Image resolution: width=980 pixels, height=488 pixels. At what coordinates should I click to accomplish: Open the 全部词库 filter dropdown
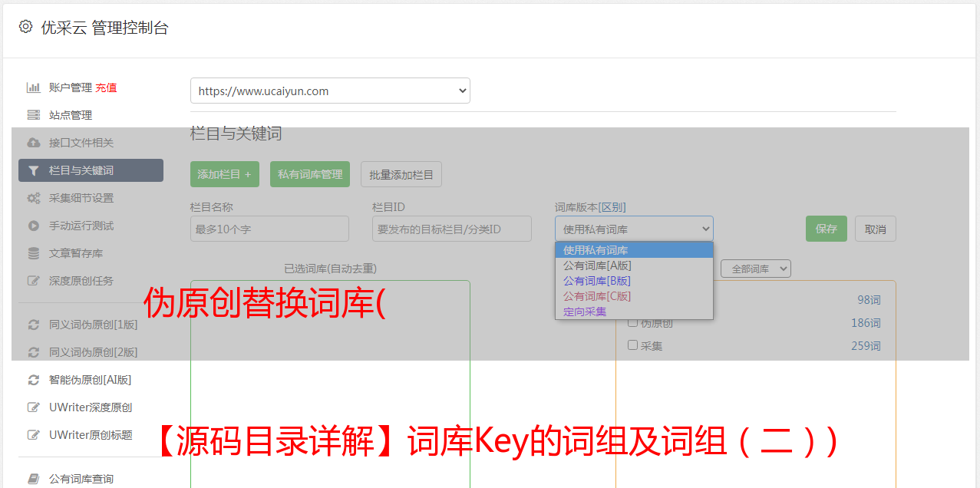tap(756, 269)
